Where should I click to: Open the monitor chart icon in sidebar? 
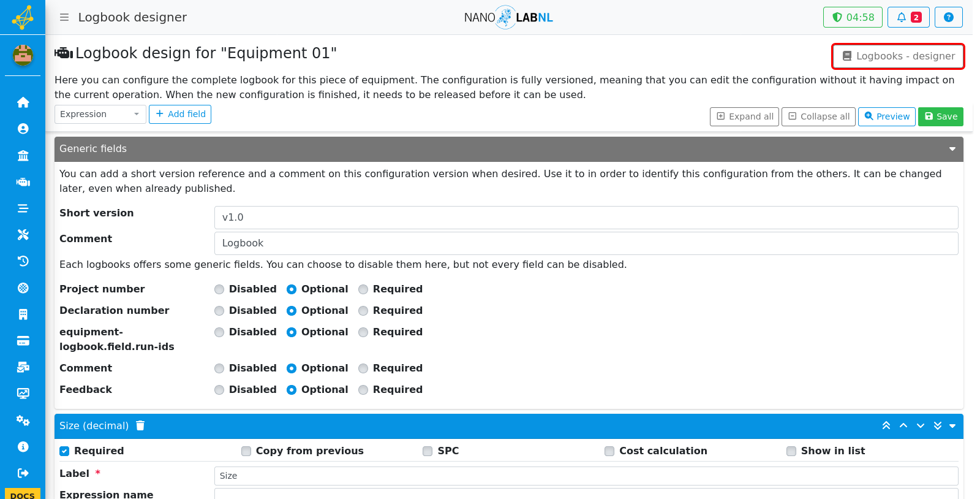click(x=23, y=394)
